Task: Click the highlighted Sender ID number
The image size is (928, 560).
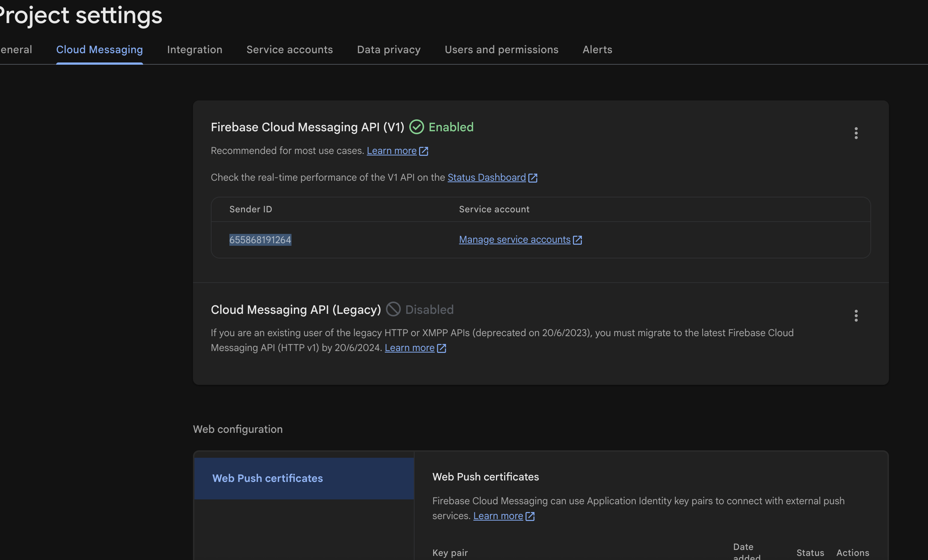Action: point(260,240)
